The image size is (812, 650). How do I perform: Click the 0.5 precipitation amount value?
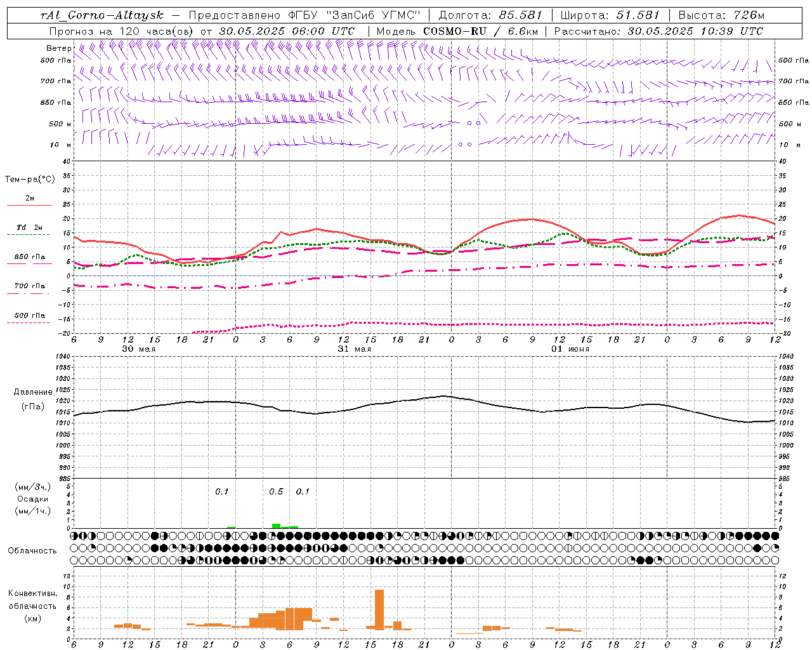(x=276, y=492)
